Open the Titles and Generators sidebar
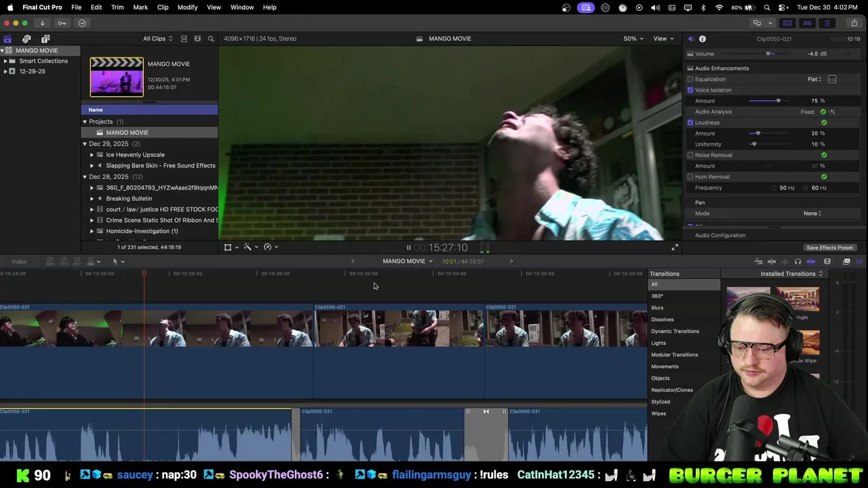 45,39
